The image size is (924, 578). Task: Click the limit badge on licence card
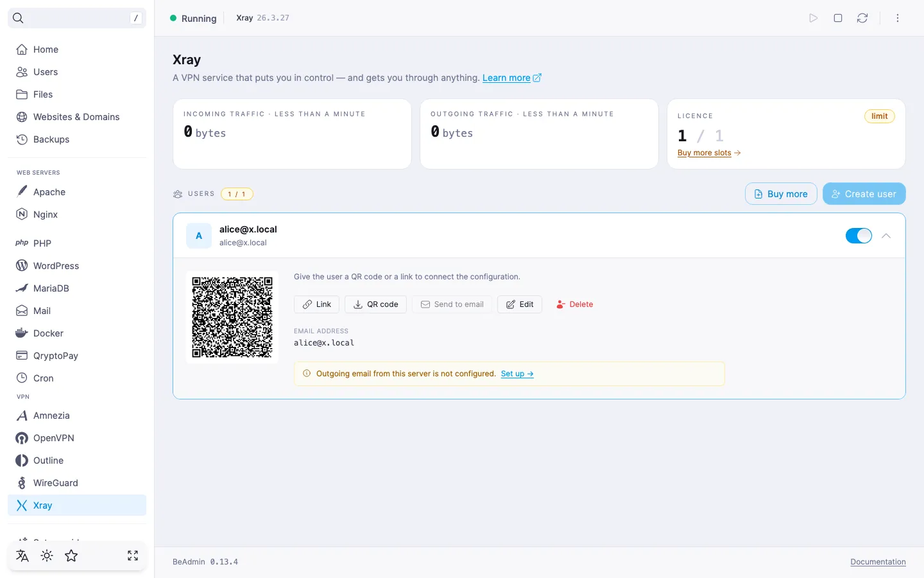(x=880, y=116)
